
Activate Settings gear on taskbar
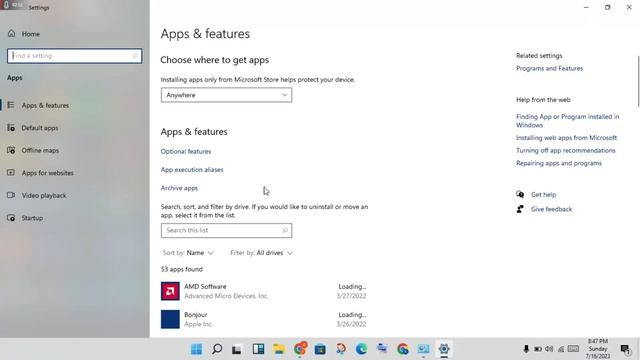coord(444,349)
